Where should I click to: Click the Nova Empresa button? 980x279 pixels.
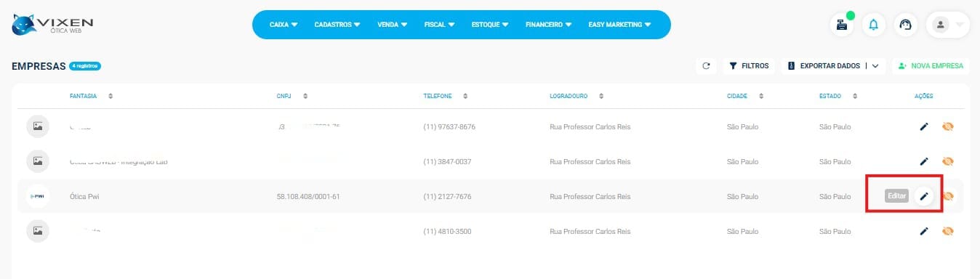(931, 65)
